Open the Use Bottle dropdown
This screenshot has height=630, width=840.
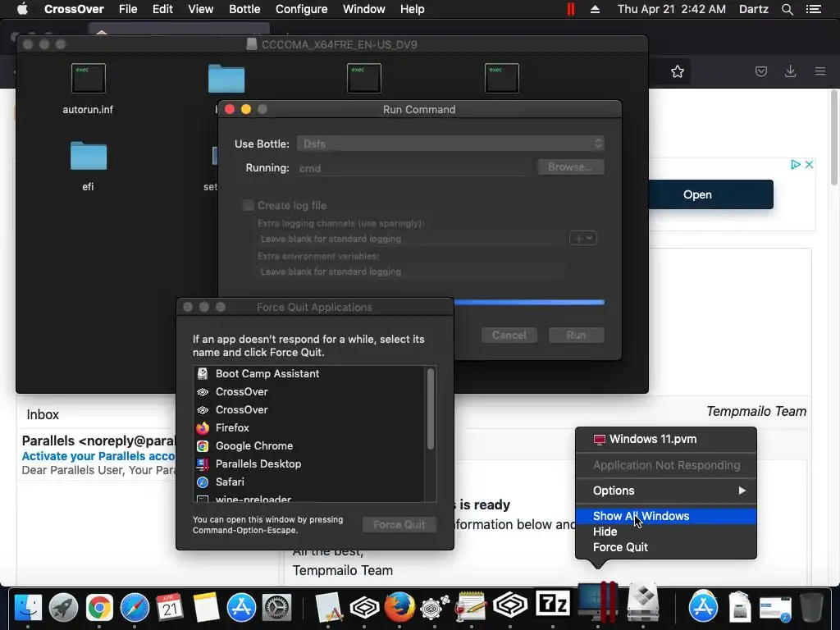[x=451, y=144]
